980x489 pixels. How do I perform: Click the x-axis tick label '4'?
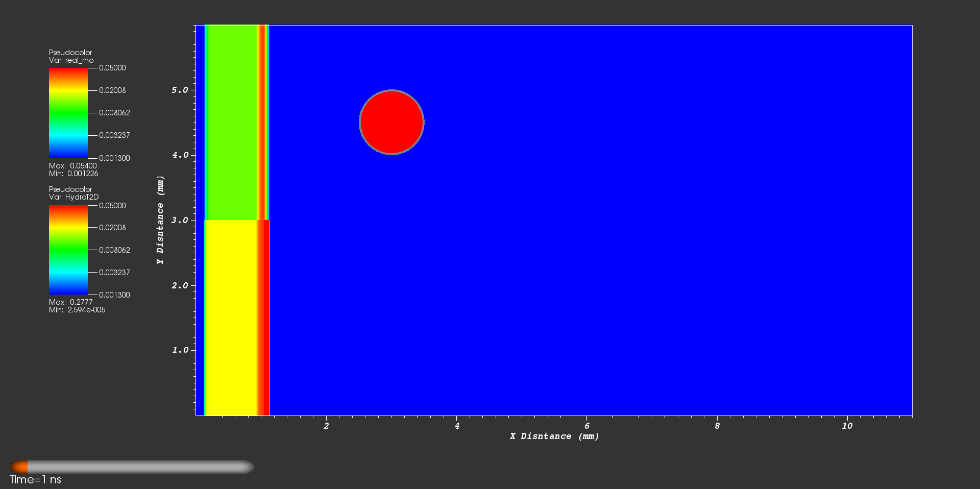pyautogui.click(x=457, y=426)
